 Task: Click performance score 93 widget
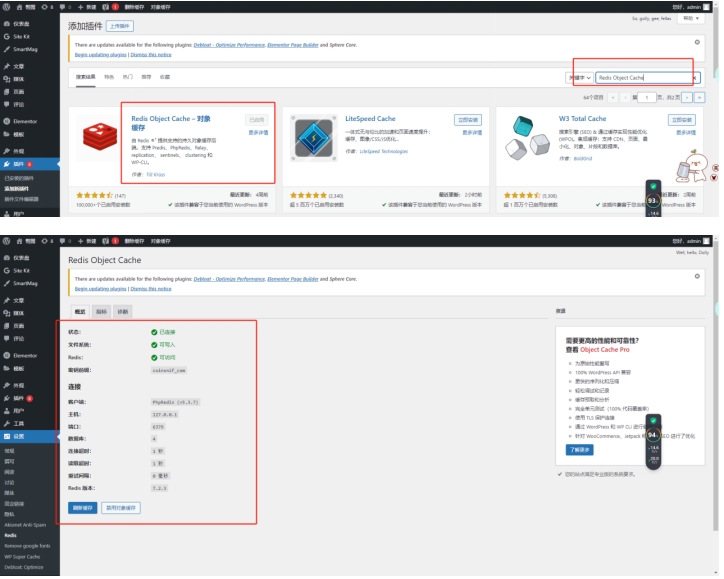[x=653, y=200]
